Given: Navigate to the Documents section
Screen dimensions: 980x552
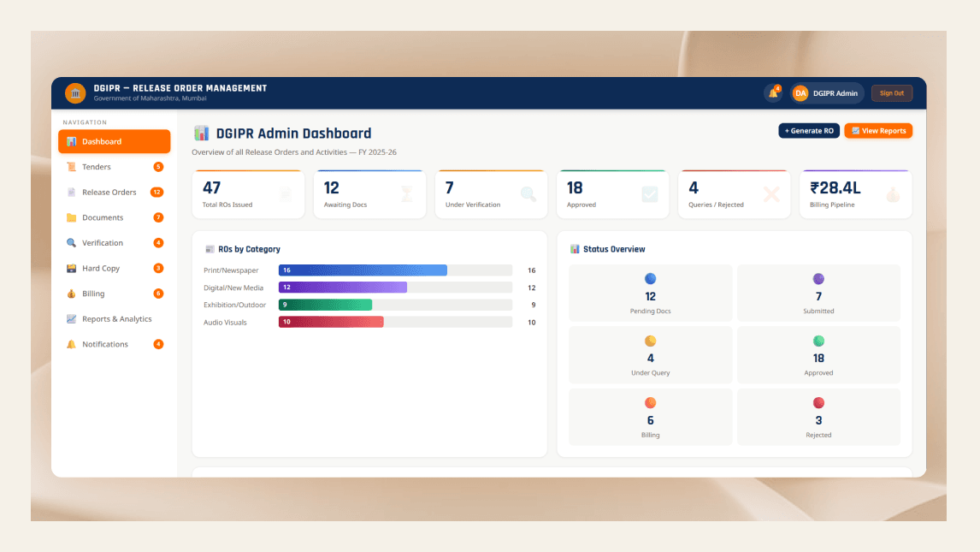Looking at the screenshot, I should [115, 217].
